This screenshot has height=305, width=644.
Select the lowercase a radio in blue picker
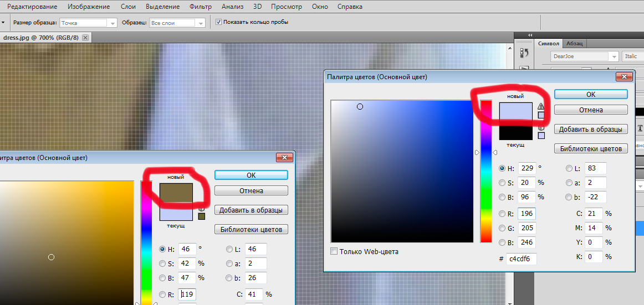(569, 183)
